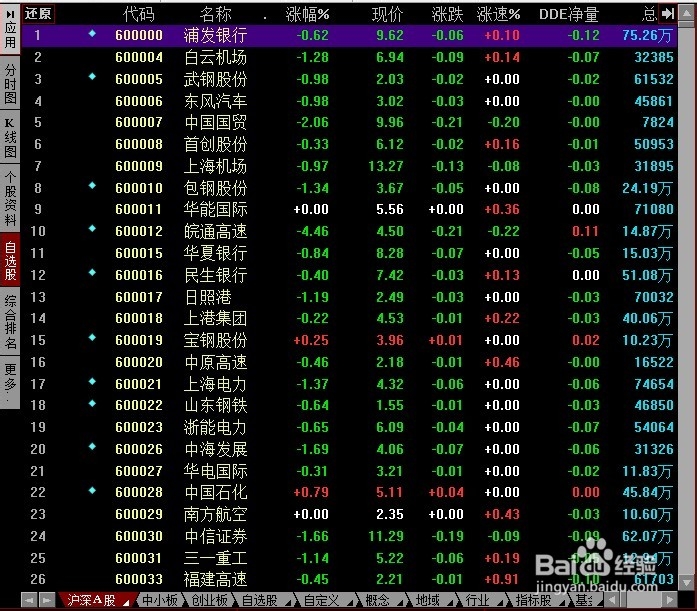
Task: Open the 自定义 bottom tab dropdown
Action: [x=349, y=603]
